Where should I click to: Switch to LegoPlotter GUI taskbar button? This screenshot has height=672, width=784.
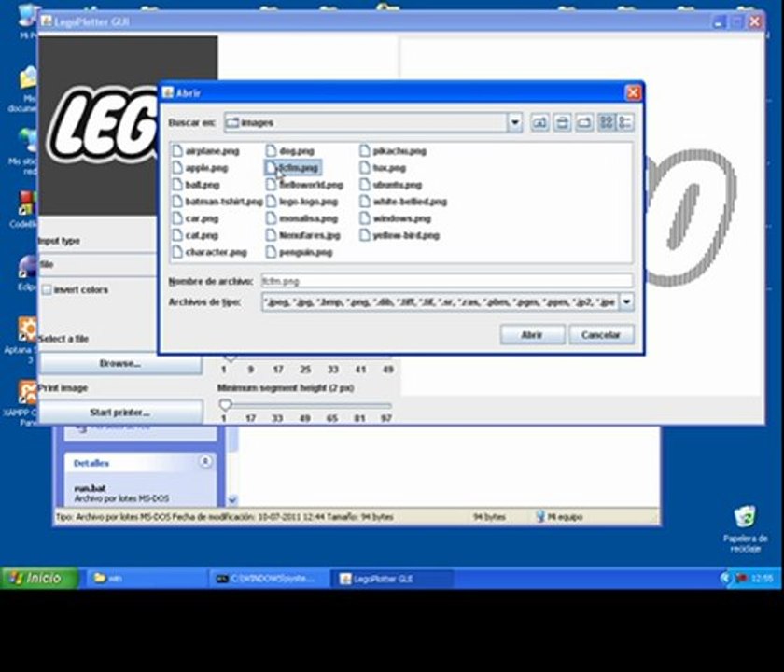coord(391,579)
